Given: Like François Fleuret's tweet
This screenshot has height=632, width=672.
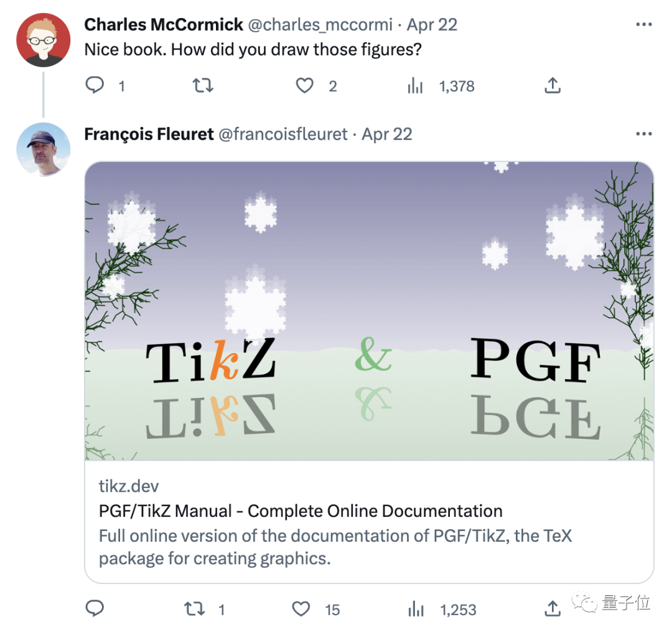Looking at the screenshot, I should click(301, 609).
